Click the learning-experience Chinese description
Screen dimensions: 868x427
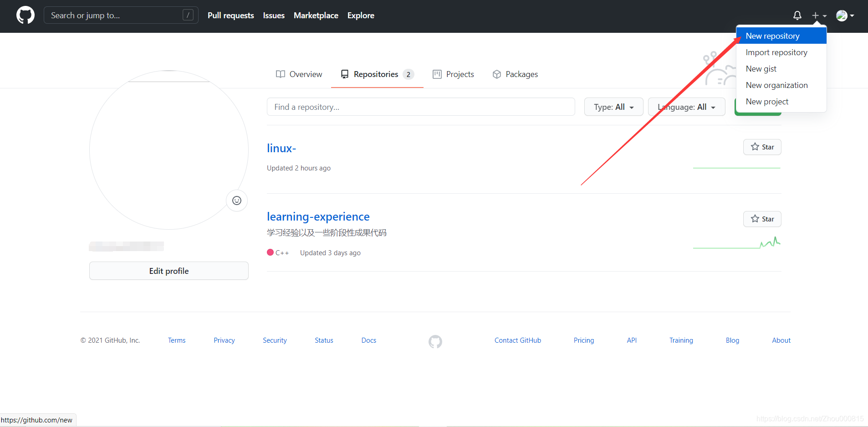tap(327, 233)
